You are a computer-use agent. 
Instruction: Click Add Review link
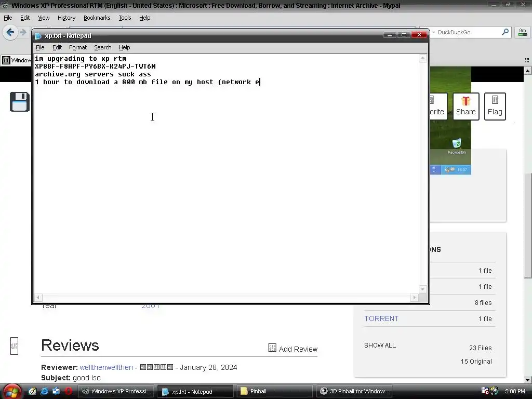pyautogui.click(x=293, y=349)
